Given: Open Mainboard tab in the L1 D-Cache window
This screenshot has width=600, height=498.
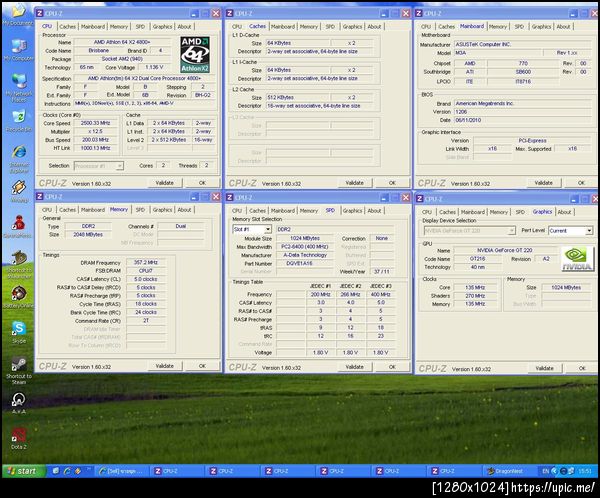Looking at the screenshot, I should (x=283, y=26).
